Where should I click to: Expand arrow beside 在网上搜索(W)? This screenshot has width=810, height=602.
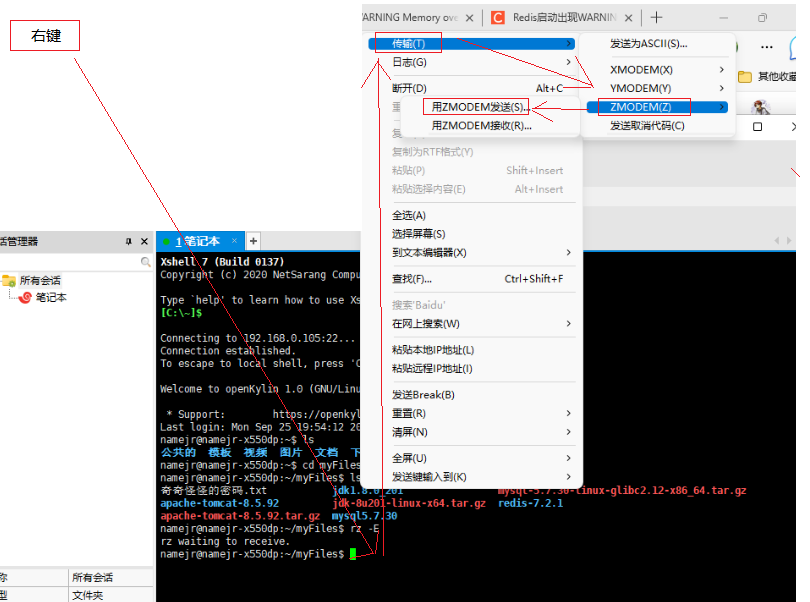point(568,323)
